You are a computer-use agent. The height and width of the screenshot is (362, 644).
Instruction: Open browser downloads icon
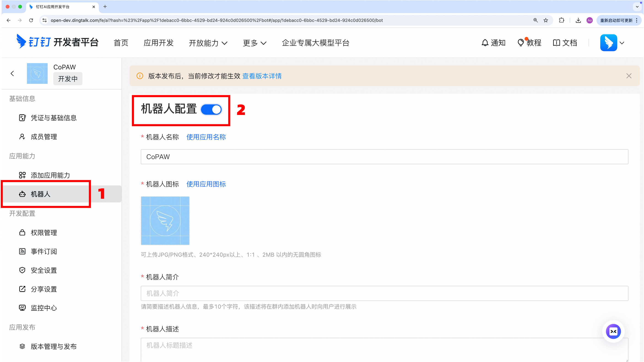click(578, 20)
